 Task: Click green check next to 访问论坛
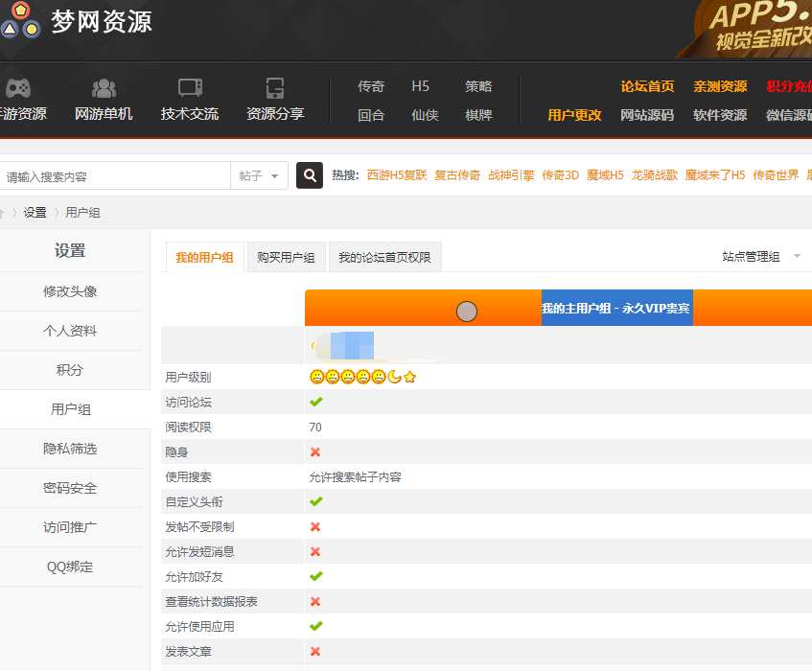[316, 402]
